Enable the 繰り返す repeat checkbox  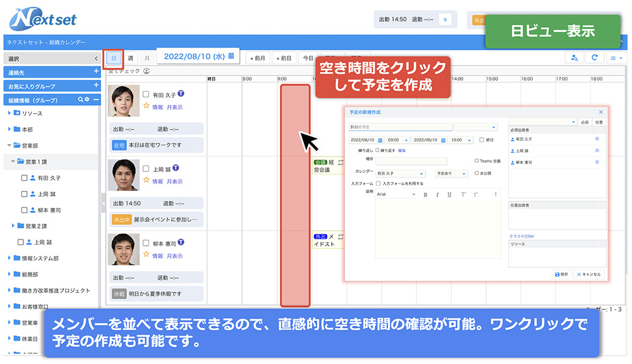[x=377, y=150]
